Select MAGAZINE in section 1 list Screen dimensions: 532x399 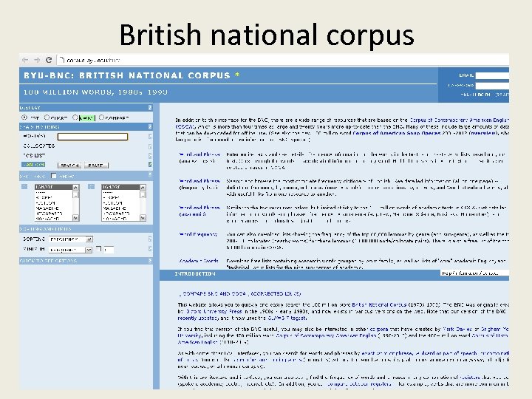(54, 208)
